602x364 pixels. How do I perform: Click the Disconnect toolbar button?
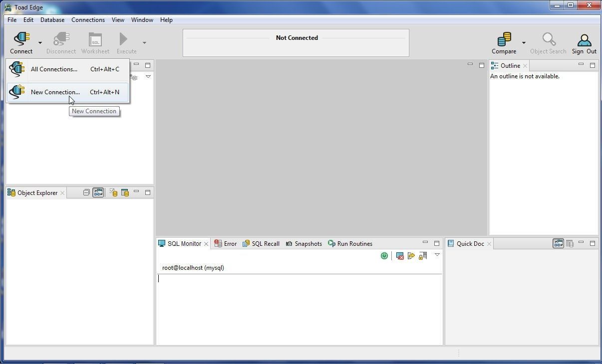click(x=61, y=43)
